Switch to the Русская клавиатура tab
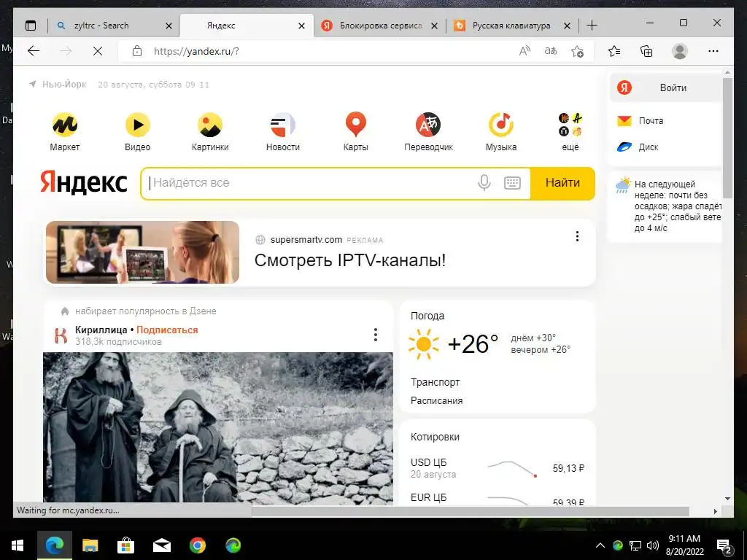747x560 pixels. (511, 26)
